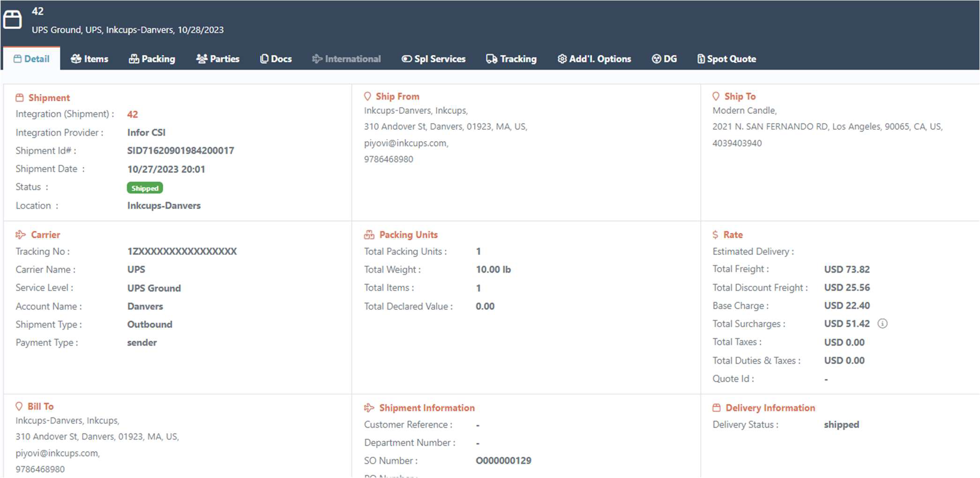Click the Carrier section plane icon
Viewport: 980px width, 478px height.
coord(21,235)
